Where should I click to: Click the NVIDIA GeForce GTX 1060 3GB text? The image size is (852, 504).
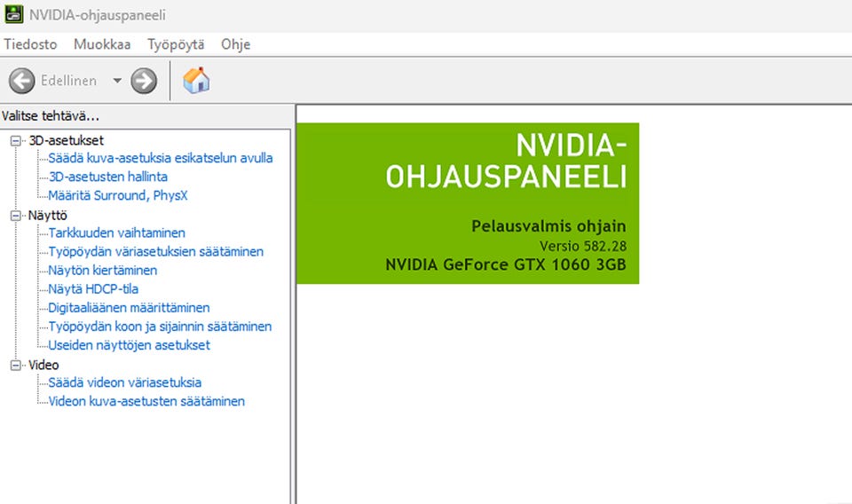[x=506, y=265]
